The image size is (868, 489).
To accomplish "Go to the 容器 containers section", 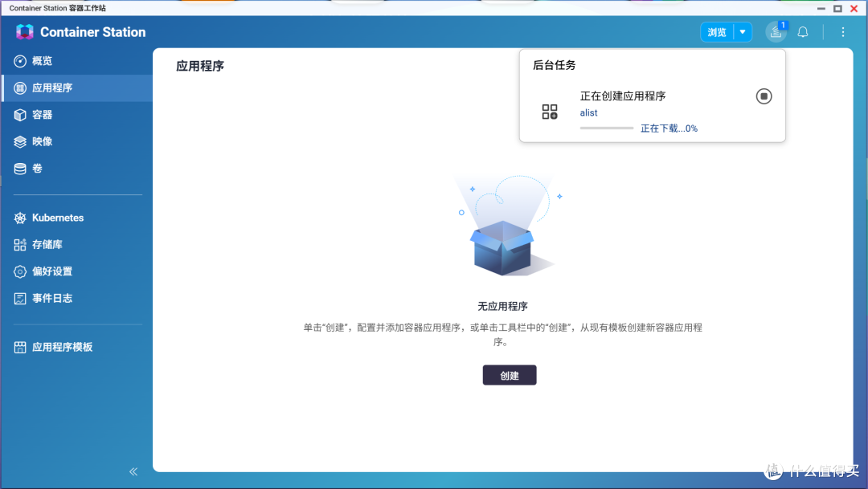I will pos(77,115).
